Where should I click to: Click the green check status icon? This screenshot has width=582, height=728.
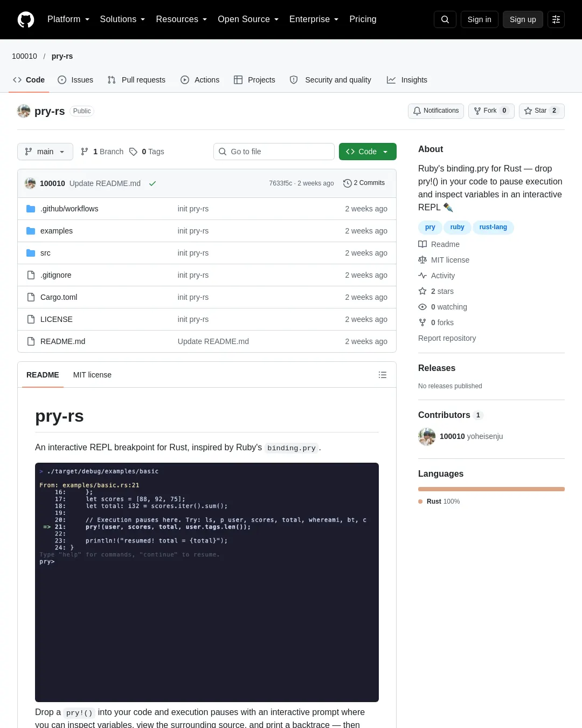tap(153, 183)
